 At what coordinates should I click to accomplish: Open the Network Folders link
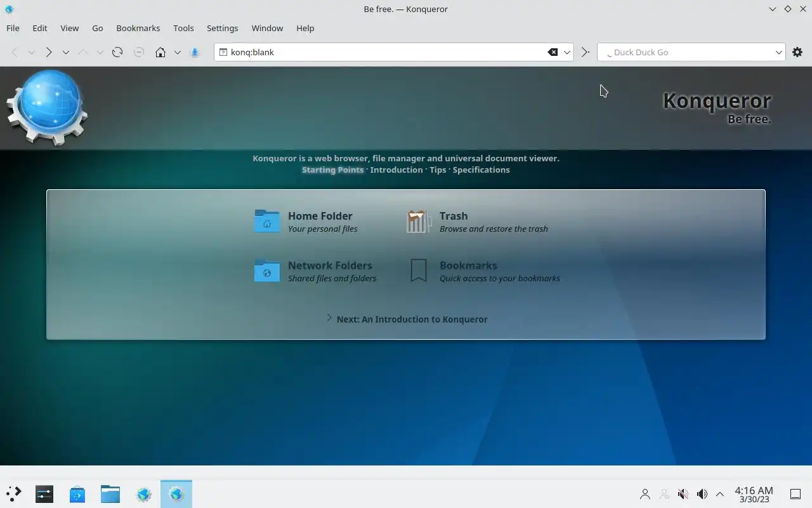[330, 265]
